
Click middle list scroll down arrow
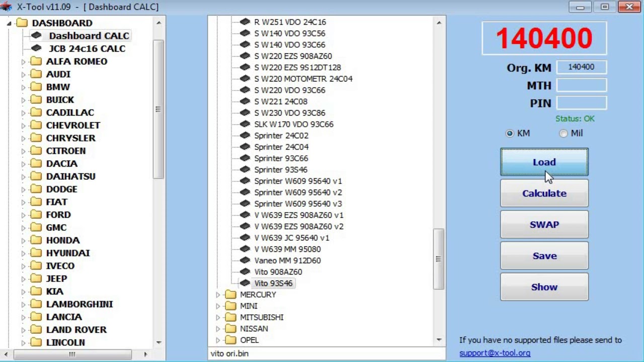[x=439, y=340]
